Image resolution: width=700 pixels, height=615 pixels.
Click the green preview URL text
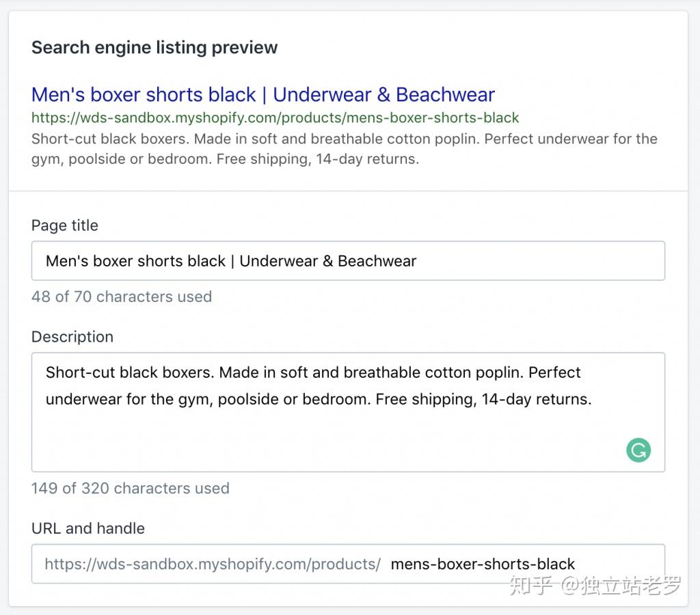[x=275, y=118]
